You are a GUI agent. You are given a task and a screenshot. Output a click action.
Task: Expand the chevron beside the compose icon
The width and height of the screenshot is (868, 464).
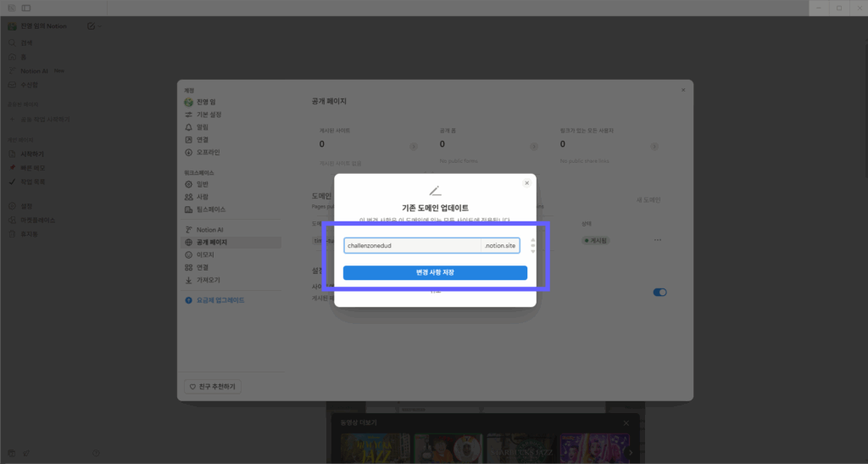click(x=100, y=26)
